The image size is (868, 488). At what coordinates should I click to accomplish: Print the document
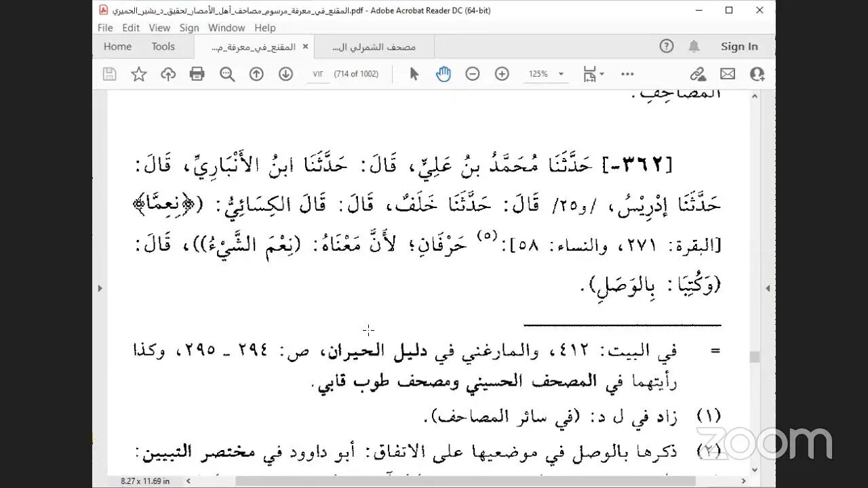point(197,74)
